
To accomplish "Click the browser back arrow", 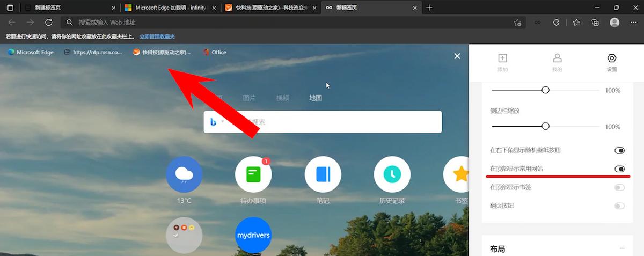I will [x=12, y=23].
